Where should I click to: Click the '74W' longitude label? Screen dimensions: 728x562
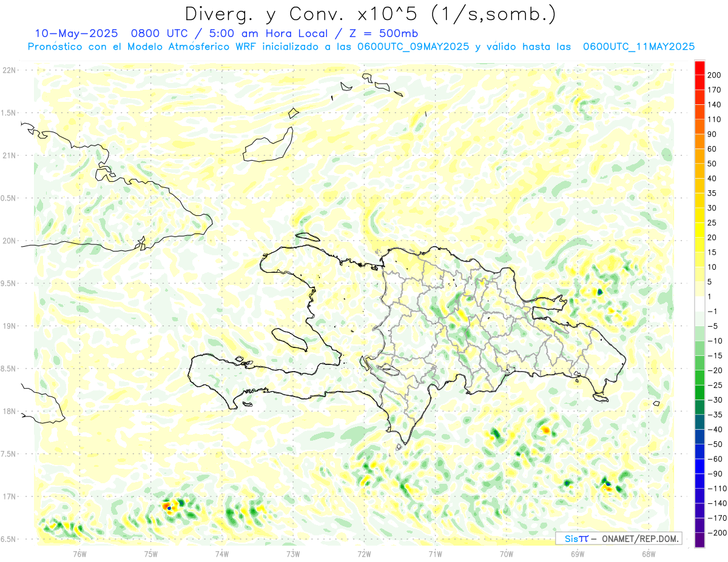(x=221, y=554)
